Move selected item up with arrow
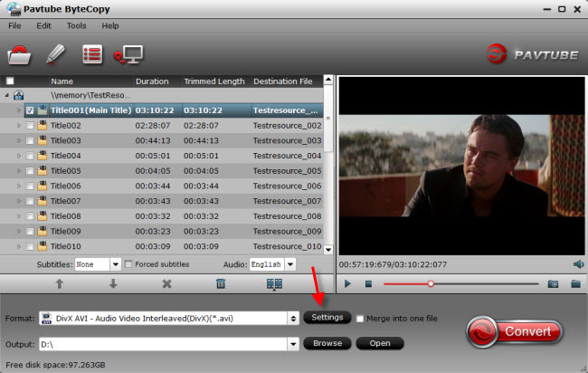The height and width of the screenshot is (373, 588). [x=59, y=283]
